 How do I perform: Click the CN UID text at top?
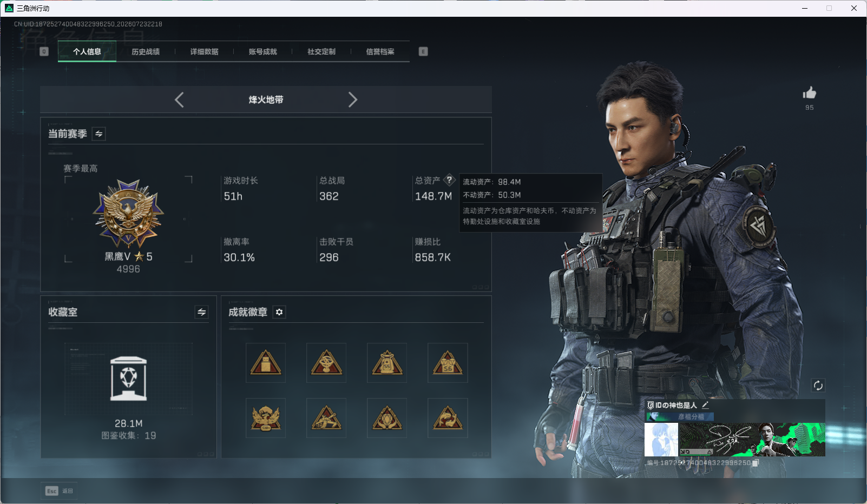click(x=88, y=24)
